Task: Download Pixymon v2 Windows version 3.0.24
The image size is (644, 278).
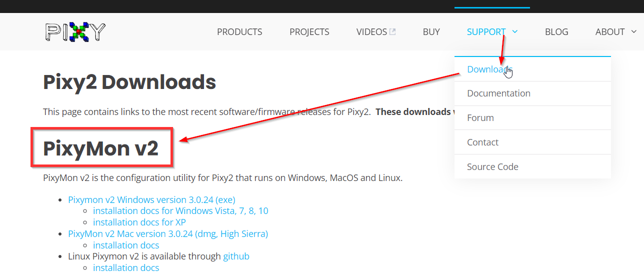Action: coord(151,199)
